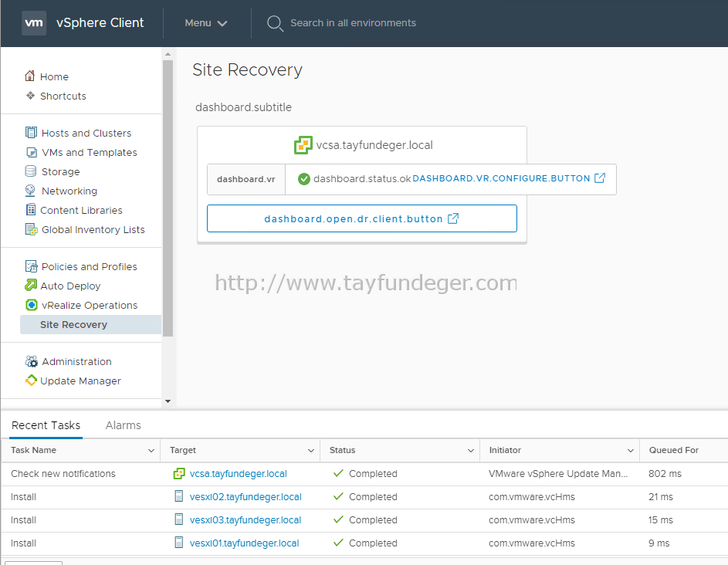
Task: Open Home in the navigation
Action: click(54, 76)
